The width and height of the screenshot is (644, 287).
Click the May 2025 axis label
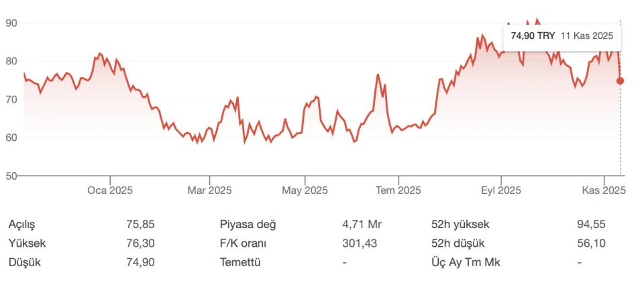pos(305,190)
